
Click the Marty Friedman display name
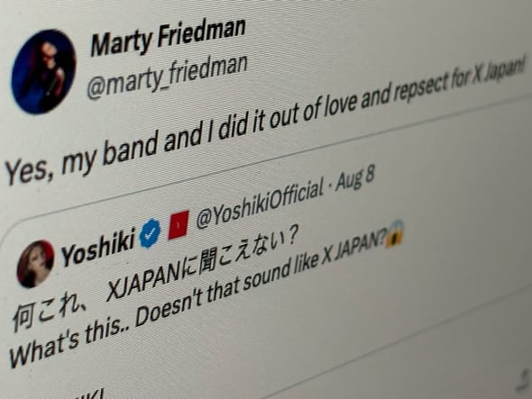(x=168, y=37)
